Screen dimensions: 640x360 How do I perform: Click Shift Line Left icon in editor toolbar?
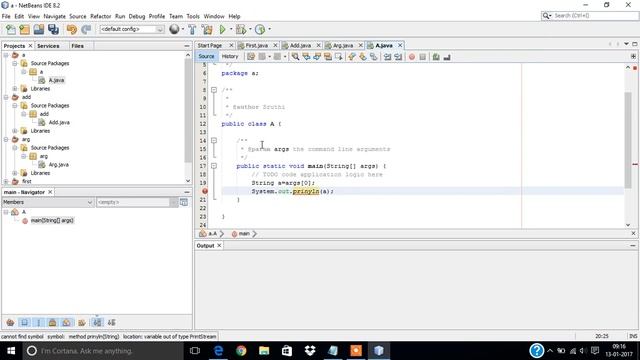pyautogui.click(x=387, y=57)
